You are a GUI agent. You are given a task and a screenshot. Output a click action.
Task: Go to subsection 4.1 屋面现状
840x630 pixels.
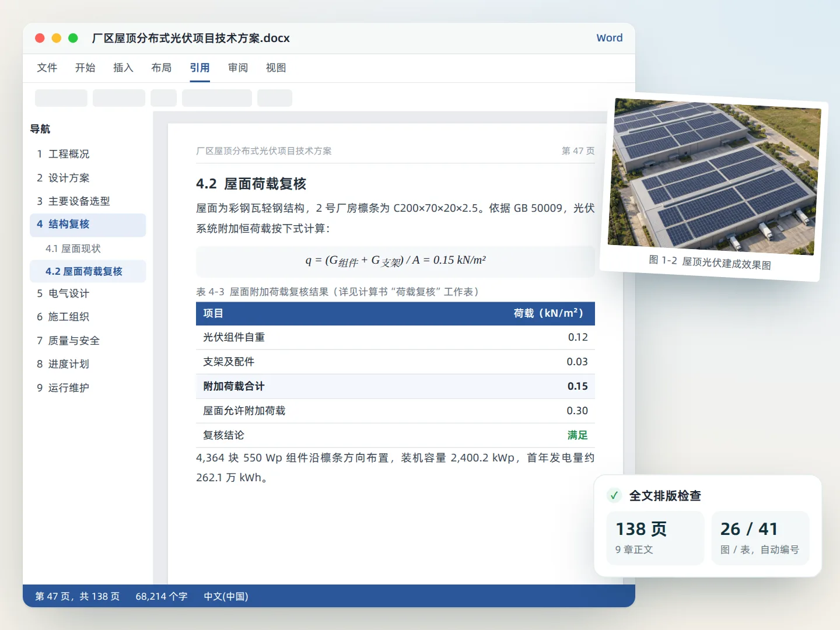pos(88,249)
